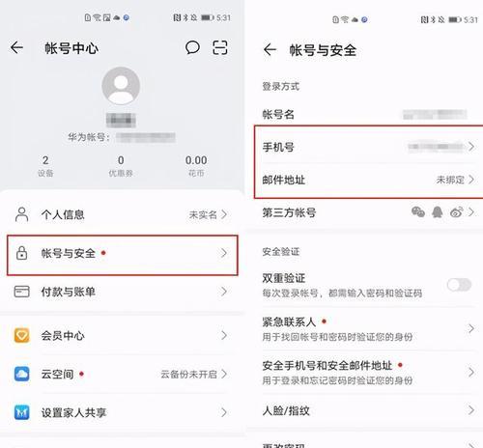483x448 pixels.
Task: Tap the profile avatar picture
Action: pos(121,86)
